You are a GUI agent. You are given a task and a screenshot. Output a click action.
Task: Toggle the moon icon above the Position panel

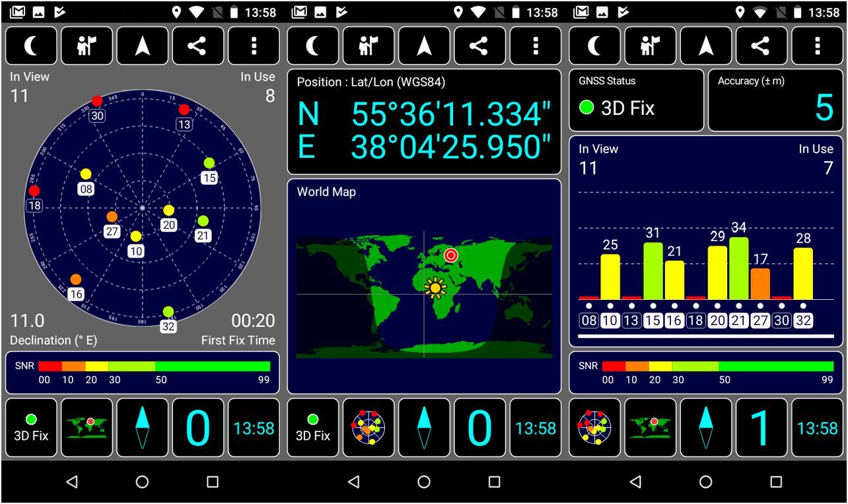tap(312, 46)
